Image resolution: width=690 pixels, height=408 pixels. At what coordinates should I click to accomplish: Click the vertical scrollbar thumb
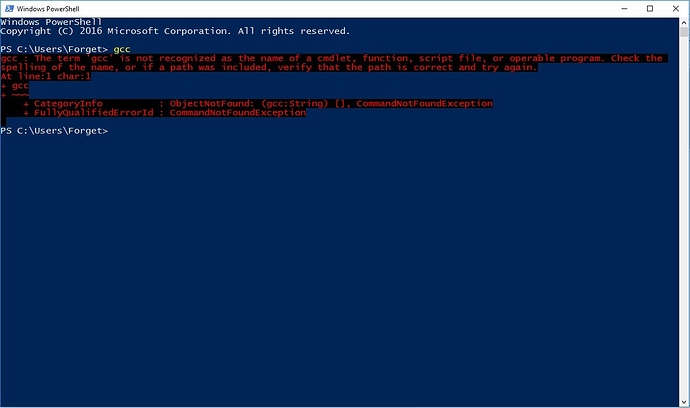tap(684, 32)
